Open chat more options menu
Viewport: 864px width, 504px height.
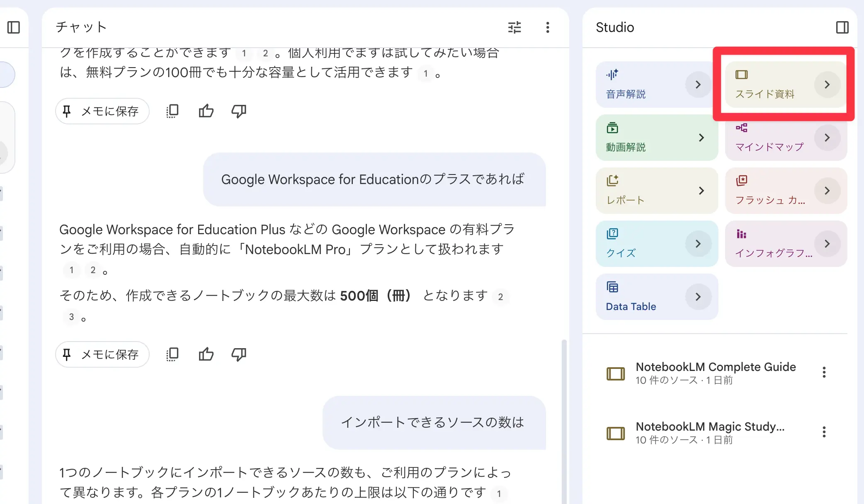click(548, 27)
